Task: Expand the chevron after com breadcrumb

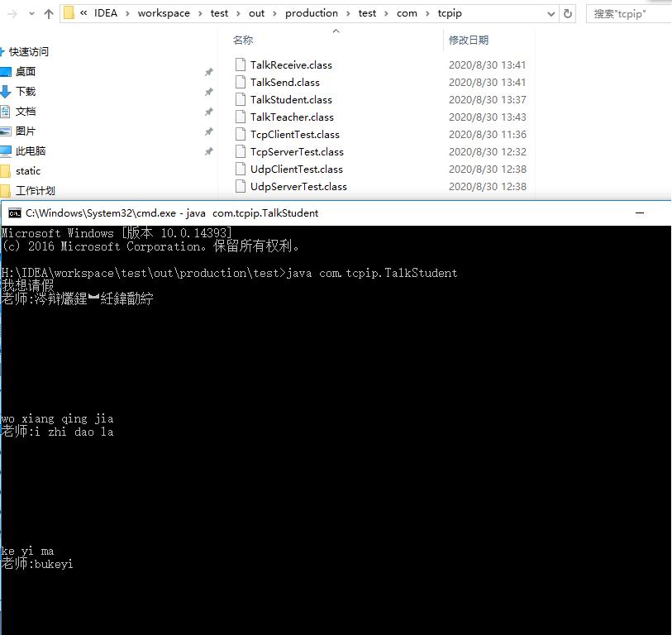Action: pyautogui.click(x=427, y=14)
